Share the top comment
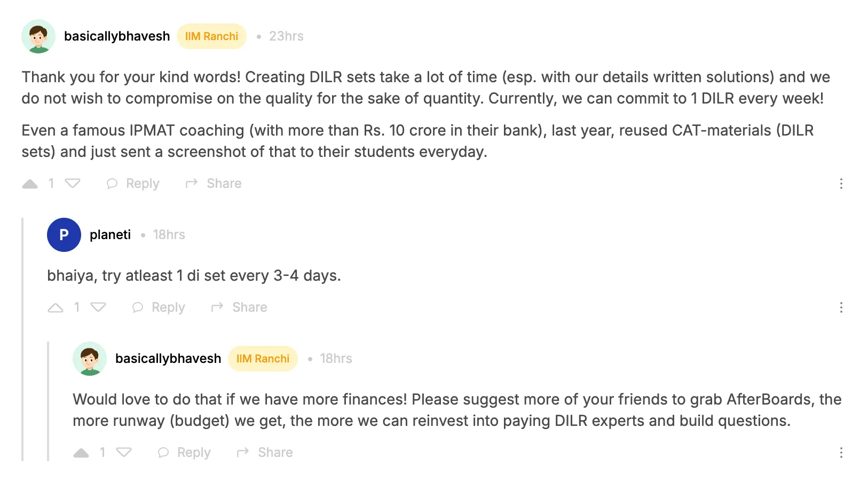 tap(214, 184)
